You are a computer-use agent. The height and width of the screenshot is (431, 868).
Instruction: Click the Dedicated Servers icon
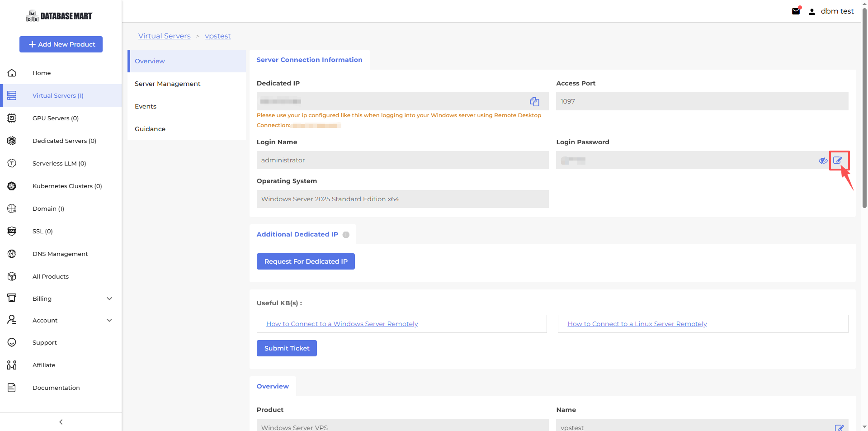12,141
